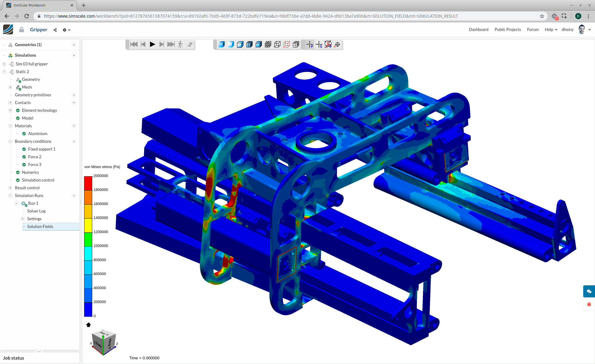This screenshot has height=364, width=595.
Task: Open Public Projects
Action: click(508, 29)
